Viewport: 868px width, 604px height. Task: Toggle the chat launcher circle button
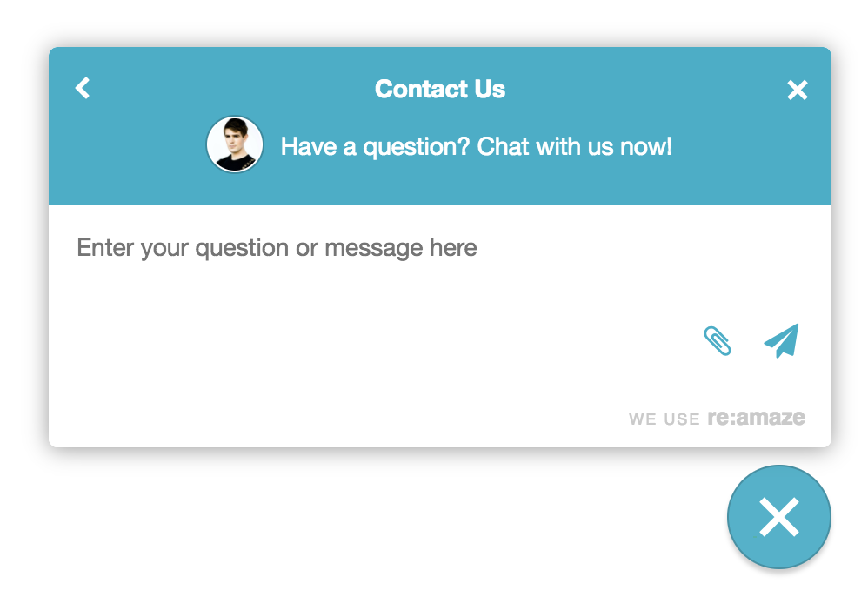tap(778, 517)
